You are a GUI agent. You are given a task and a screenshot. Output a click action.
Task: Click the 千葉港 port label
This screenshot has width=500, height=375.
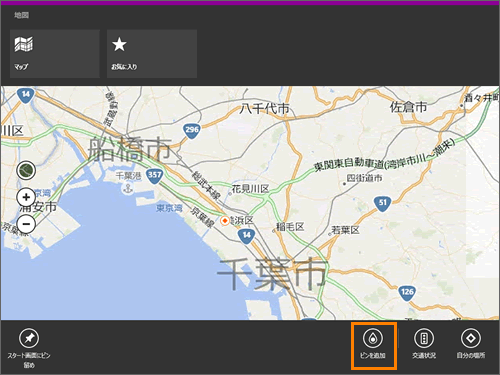point(129,176)
